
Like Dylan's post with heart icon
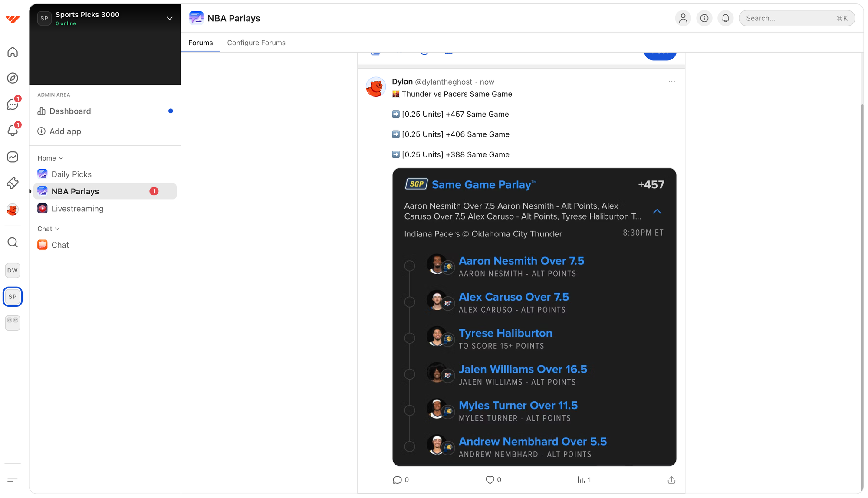490,480
